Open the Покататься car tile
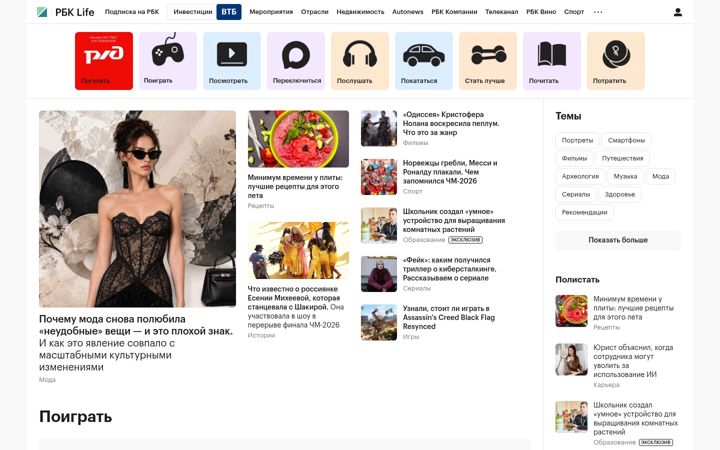This screenshot has height=450, width=720. pyautogui.click(x=424, y=61)
